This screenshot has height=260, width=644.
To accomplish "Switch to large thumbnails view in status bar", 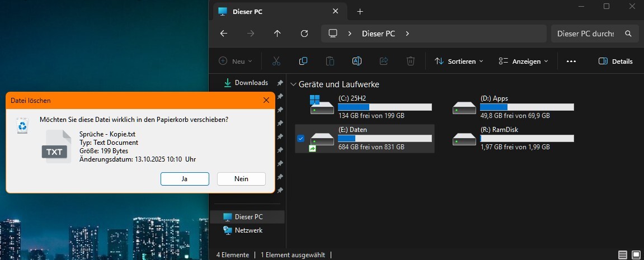I will 636,255.
